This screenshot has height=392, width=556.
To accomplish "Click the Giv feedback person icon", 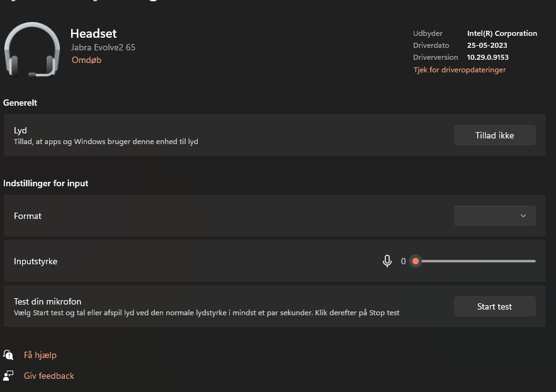I will (x=8, y=376).
